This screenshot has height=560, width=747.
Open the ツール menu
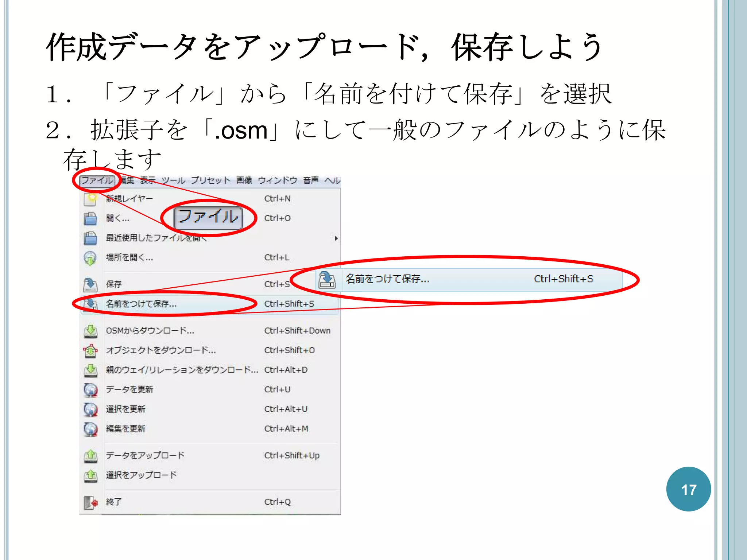pyautogui.click(x=174, y=180)
